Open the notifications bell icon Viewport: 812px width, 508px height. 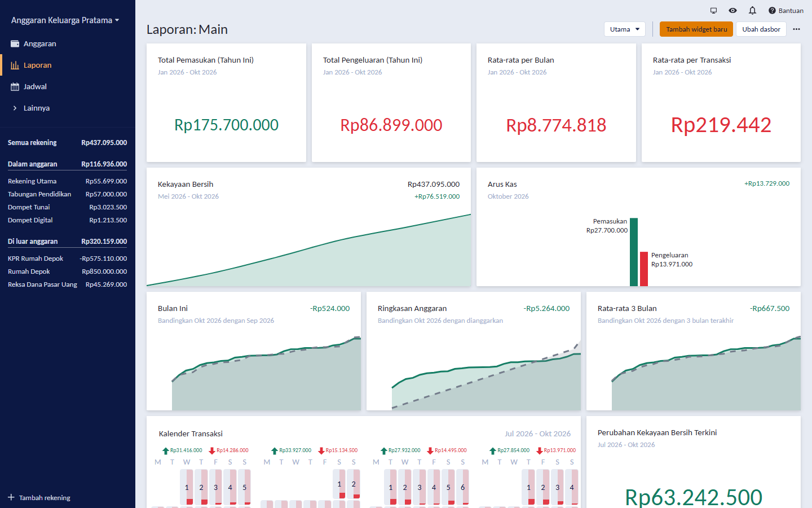[752, 11]
